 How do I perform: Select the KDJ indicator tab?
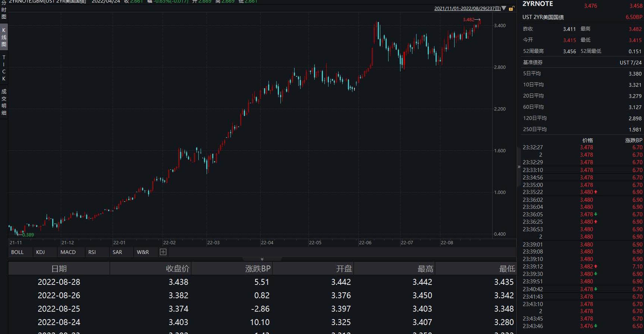coord(40,252)
